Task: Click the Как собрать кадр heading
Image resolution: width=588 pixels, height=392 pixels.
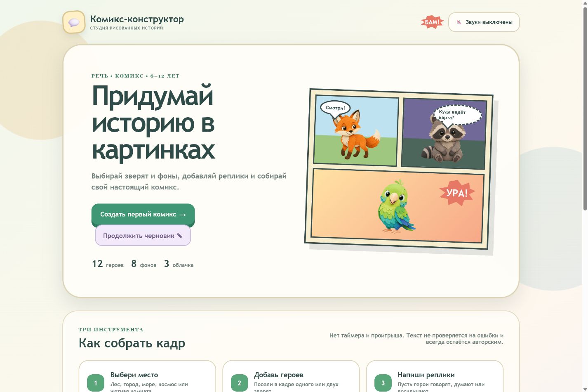Action: pos(132,343)
